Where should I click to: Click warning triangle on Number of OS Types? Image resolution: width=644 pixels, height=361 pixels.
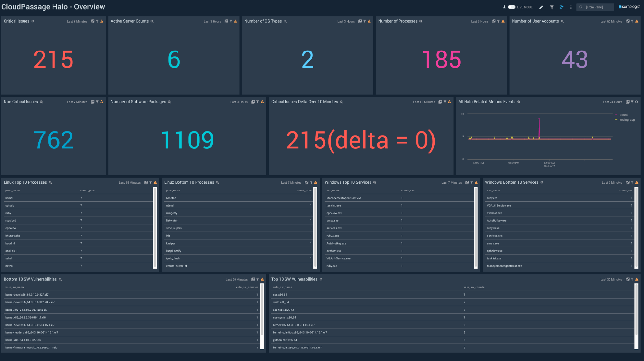pos(369,21)
